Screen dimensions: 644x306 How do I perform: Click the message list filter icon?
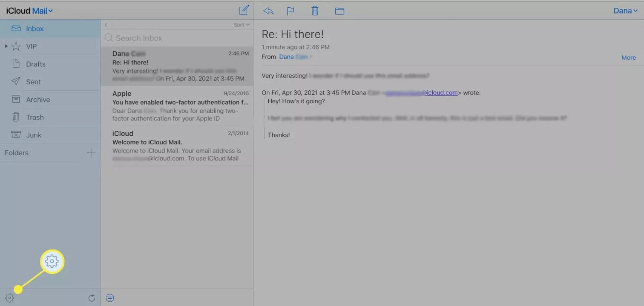pos(110,298)
